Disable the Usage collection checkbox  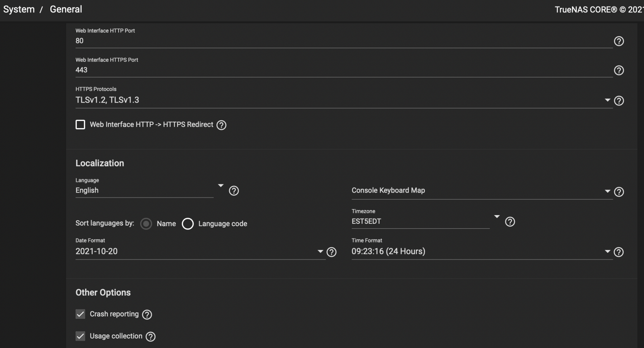(x=80, y=336)
